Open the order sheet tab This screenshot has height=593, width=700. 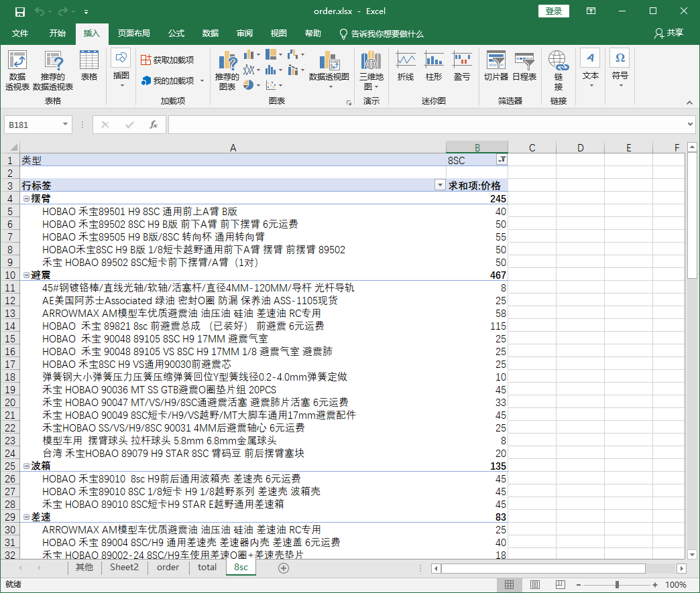168,567
